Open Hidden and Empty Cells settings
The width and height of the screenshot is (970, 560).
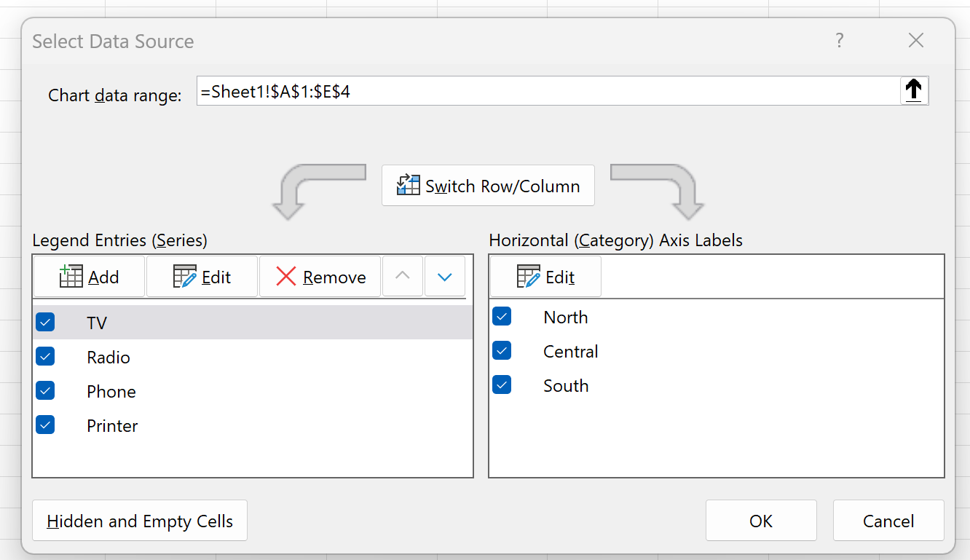click(x=140, y=521)
